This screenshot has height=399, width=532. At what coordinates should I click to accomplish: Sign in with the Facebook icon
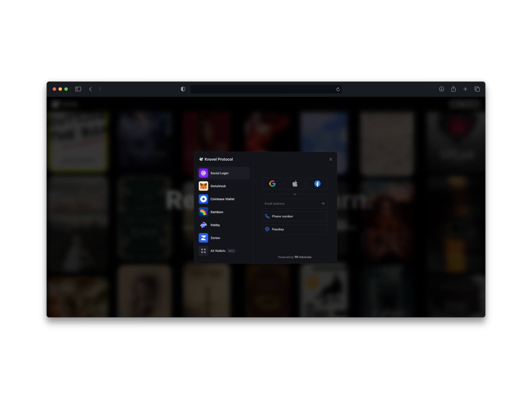pyautogui.click(x=317, y=183)
